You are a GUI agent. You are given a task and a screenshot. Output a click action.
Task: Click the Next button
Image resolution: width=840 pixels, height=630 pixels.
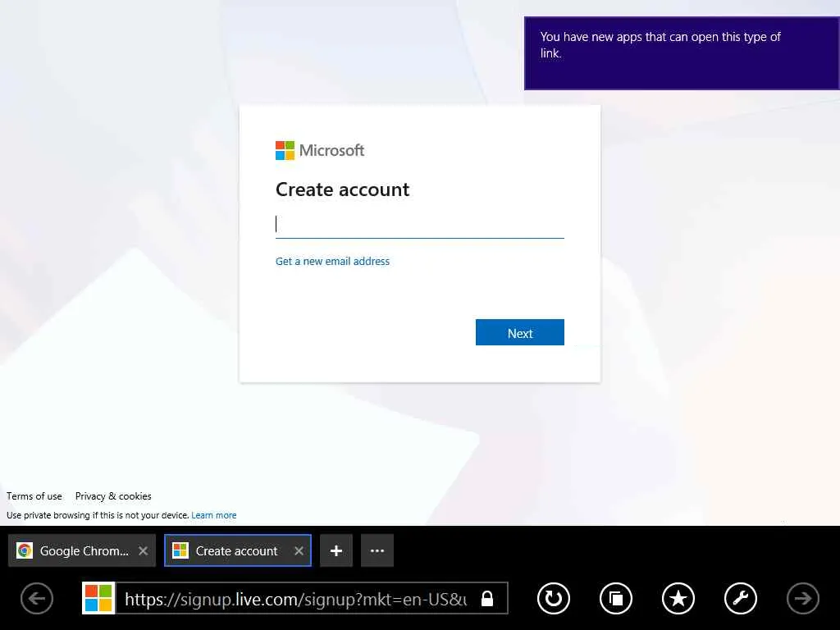click(x=519, y=333)
